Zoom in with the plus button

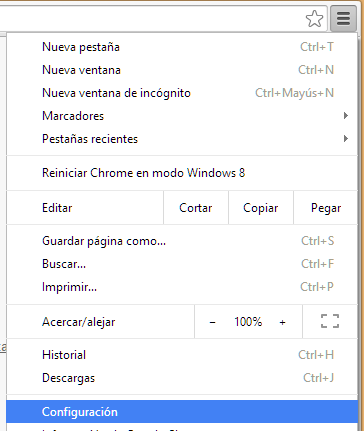282,322
